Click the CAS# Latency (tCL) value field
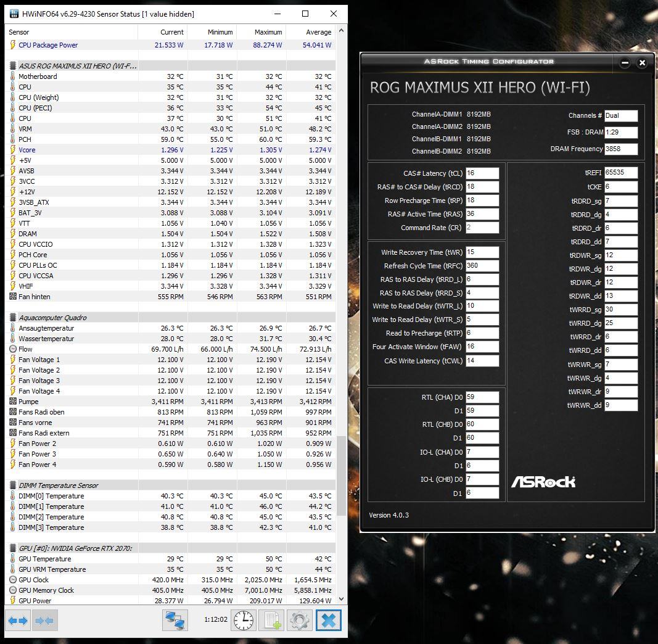The height and width of the screenshot is (644, 658). click(x=482, y=173)
